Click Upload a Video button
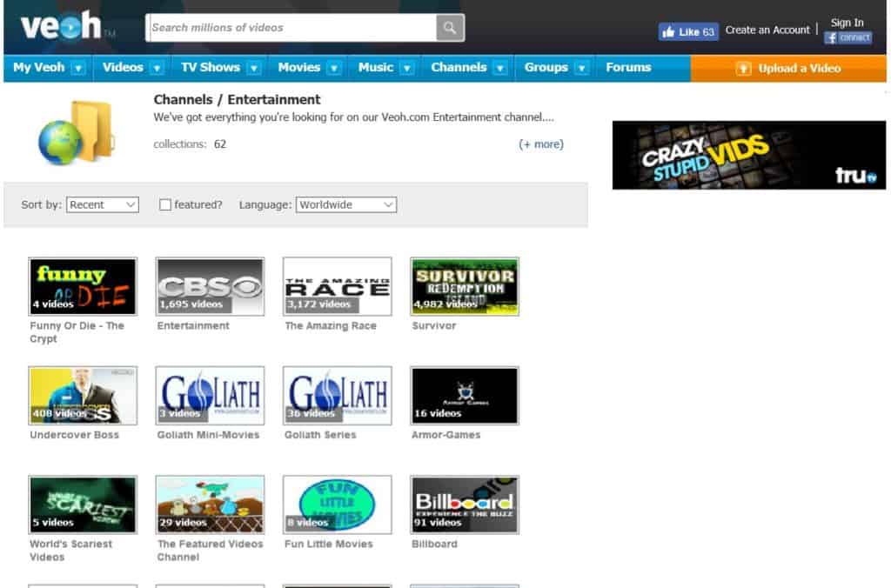 (x=788, y=69)
